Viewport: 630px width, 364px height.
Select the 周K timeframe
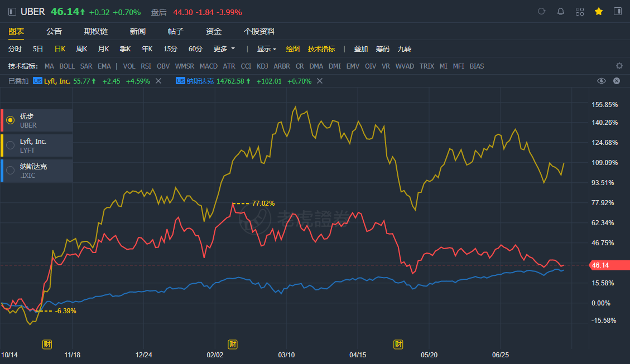(x=81, y=49)
